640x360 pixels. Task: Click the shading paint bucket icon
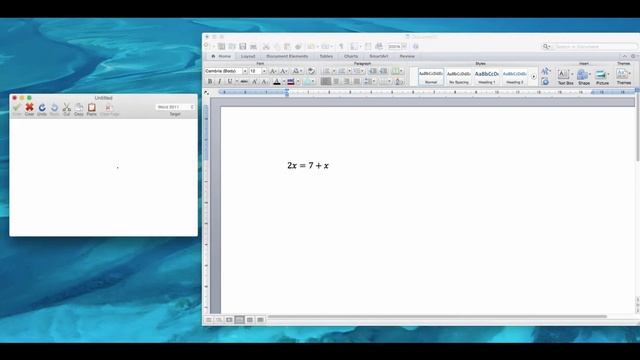(x=399, y=82)
